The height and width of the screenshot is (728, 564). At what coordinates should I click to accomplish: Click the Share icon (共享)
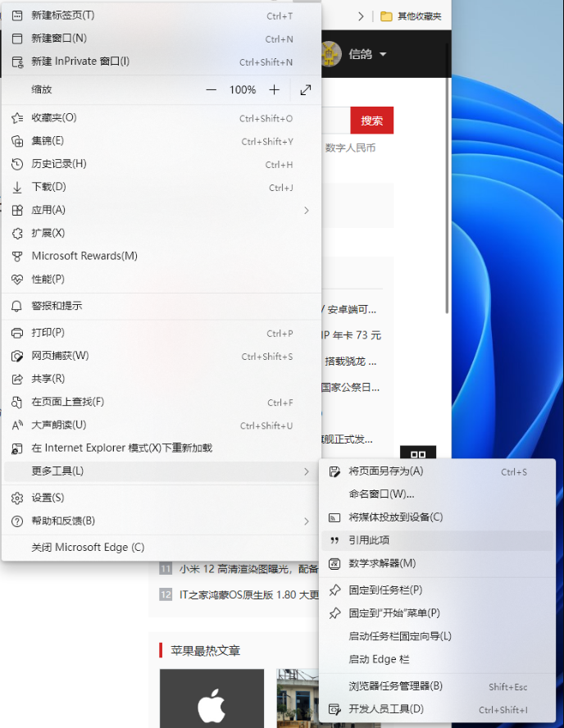pos(17,380)
